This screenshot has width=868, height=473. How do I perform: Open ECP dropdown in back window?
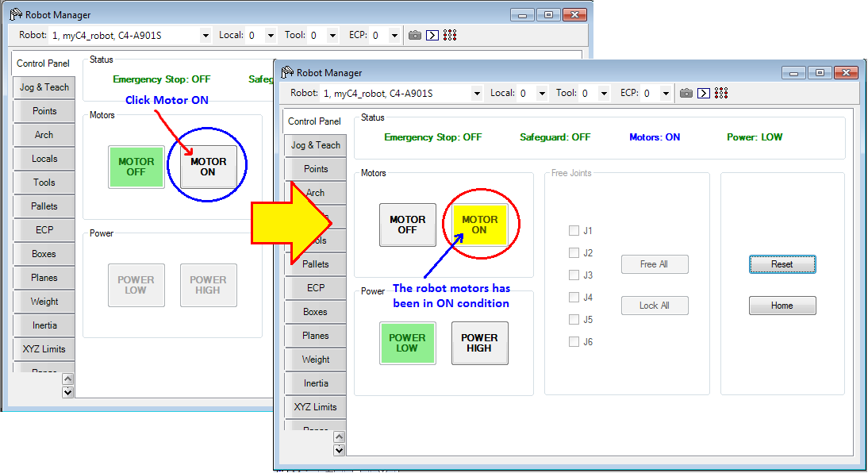point(394,36)
